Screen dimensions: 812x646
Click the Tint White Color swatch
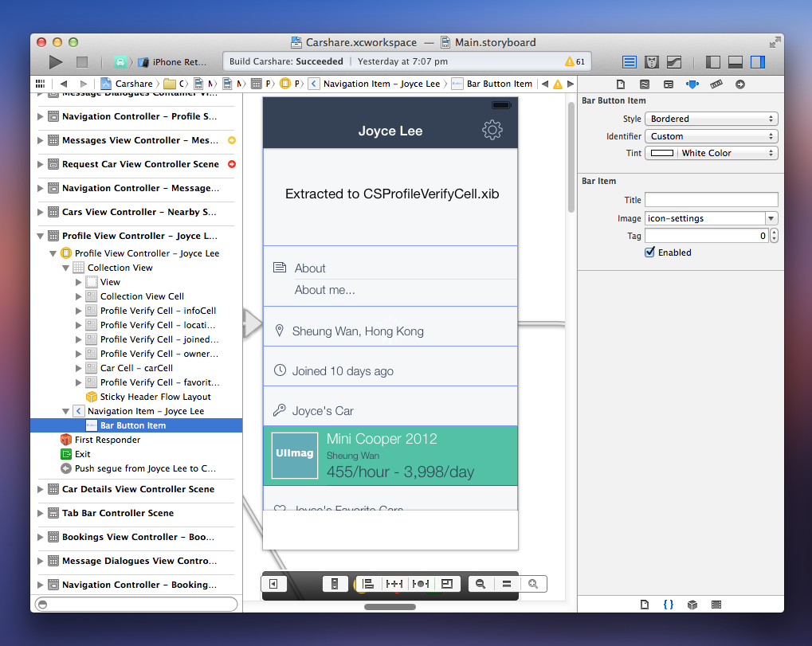(662, 153)
